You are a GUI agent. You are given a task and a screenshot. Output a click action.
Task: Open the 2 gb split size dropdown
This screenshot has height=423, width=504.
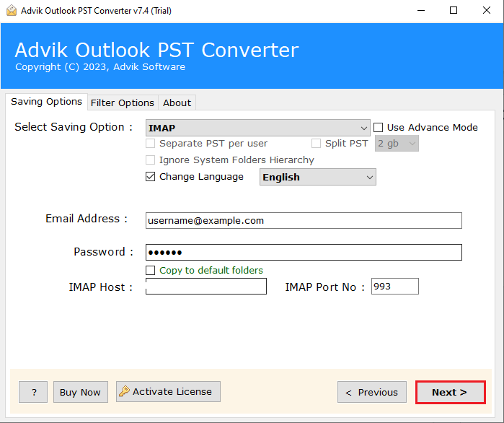click(397, 144)
